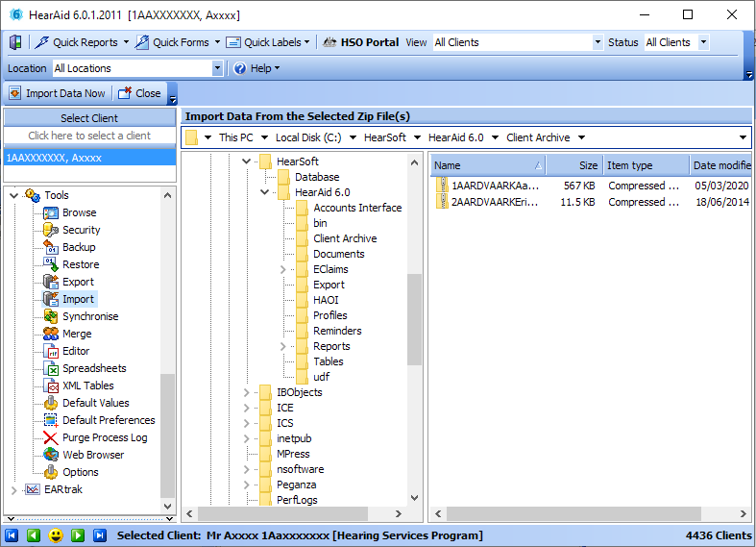Select the Profiles folder
Image resolution: width=756 pixels, height=547 pixels.
(x=329, y=315)
